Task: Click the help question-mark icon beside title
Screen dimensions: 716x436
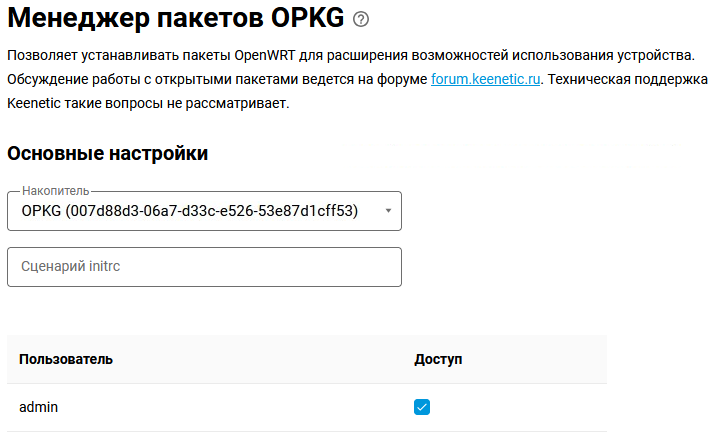Action: (x=361, y=19)
